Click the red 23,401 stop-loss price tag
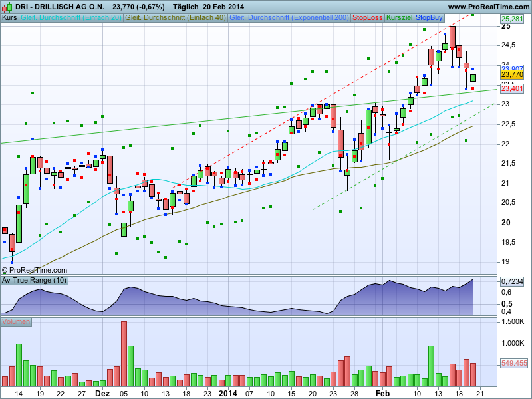 pyautogui.click(x=512, y=88)
